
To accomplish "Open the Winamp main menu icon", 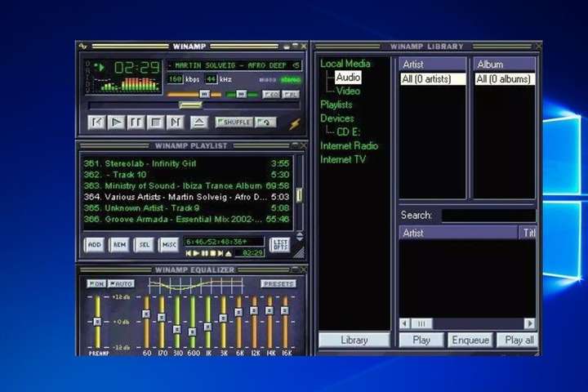I will pyautogui.click(x=82, y=47).
